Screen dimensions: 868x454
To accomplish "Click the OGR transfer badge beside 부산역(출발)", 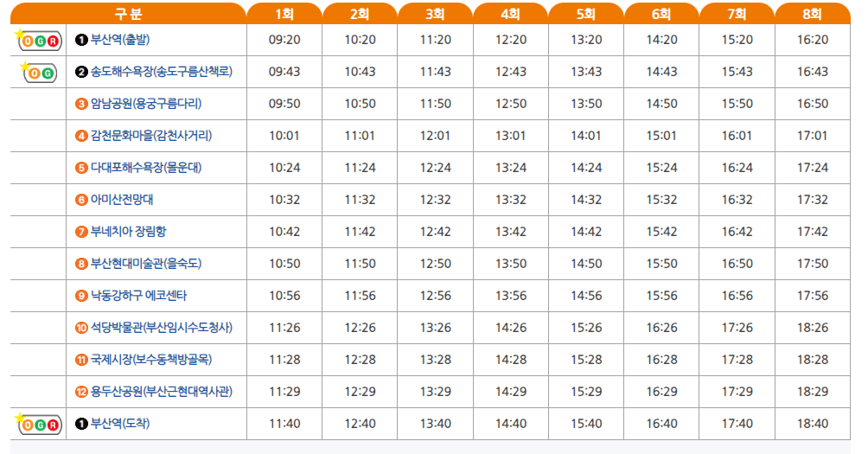I will click(39, 40).
